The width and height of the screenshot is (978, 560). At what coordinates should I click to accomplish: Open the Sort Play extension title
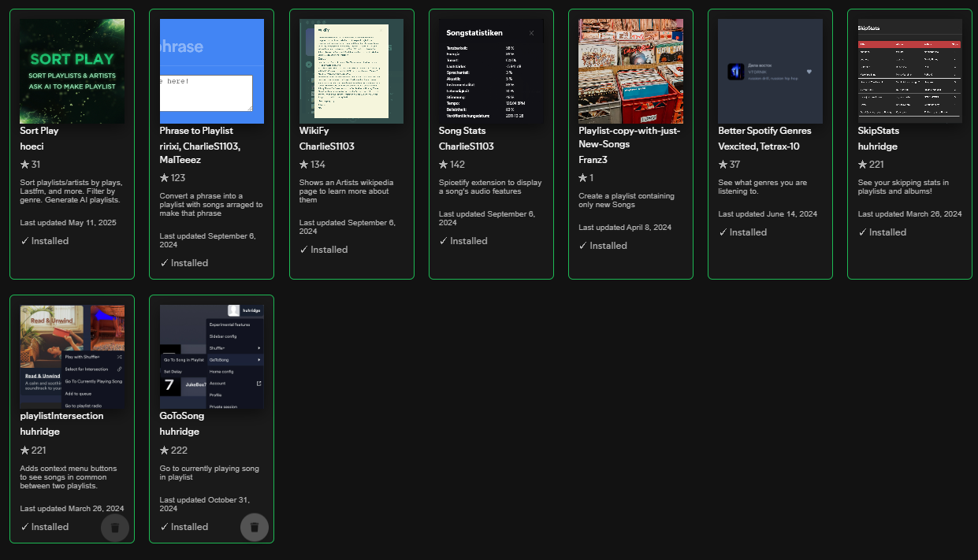39,131
